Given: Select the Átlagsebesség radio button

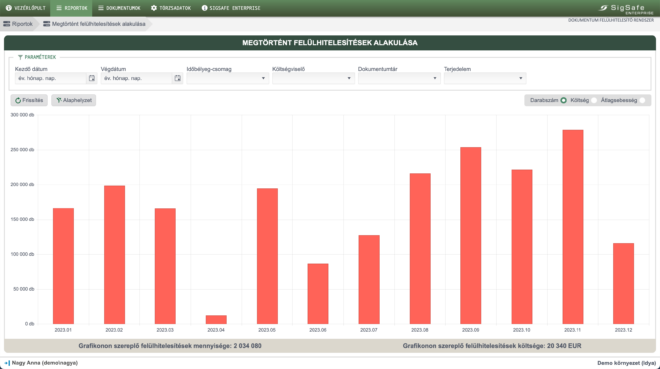Looking at the screenshot, I should click(642, 100).
